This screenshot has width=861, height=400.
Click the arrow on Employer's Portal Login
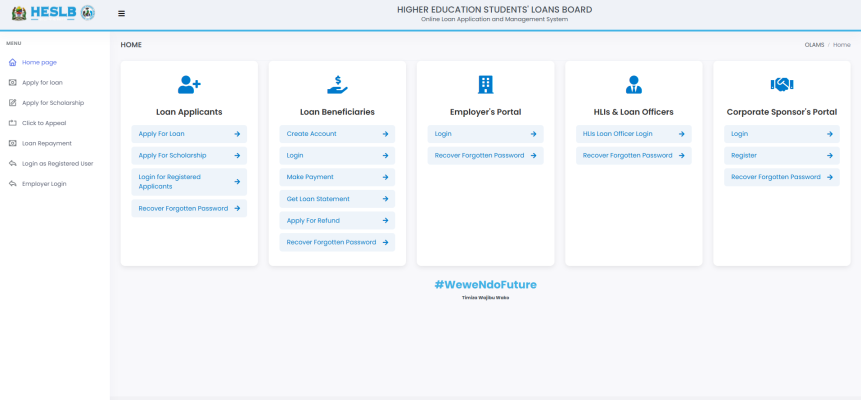[x=533, y=134]
